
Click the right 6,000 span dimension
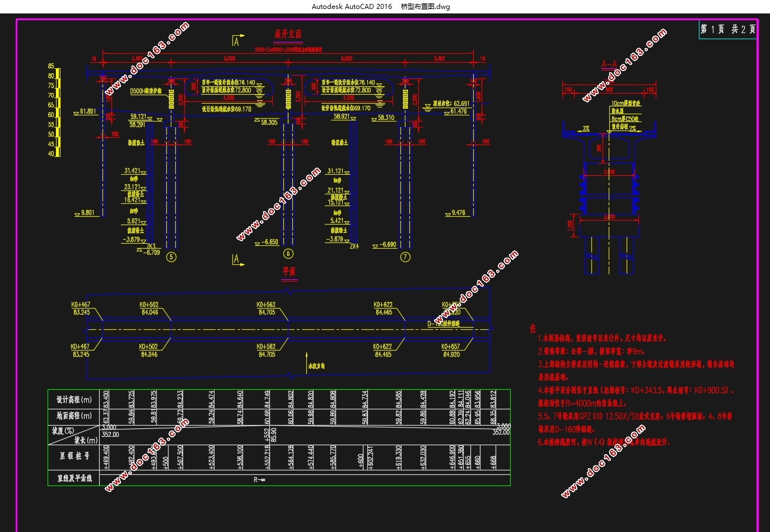point(347,58)
